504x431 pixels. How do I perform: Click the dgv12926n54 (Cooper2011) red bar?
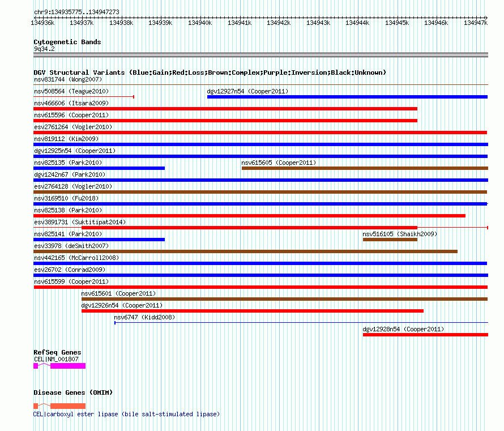253,311
